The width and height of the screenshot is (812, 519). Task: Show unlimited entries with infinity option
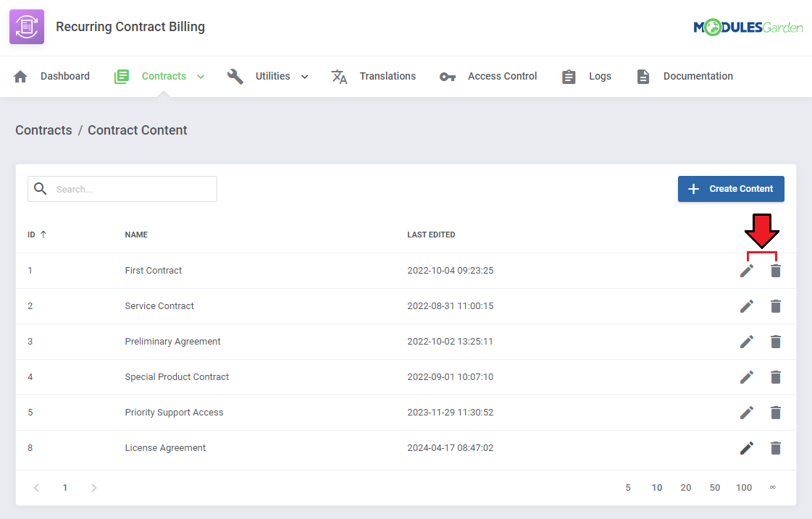tap(773, 487)
